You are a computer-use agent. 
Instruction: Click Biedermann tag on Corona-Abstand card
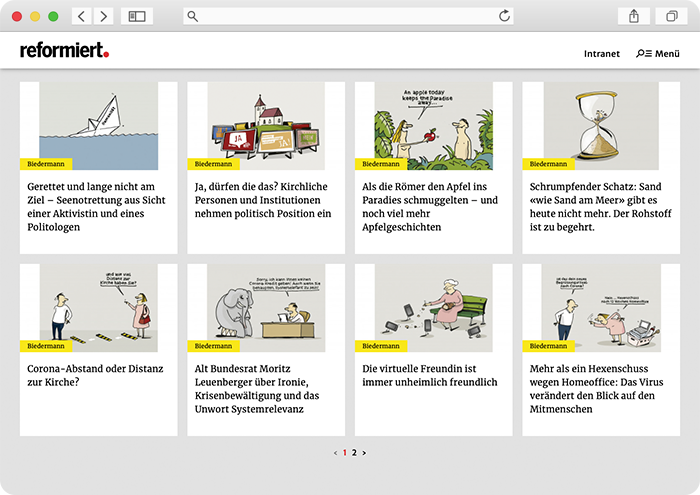[x=46, y=346]
